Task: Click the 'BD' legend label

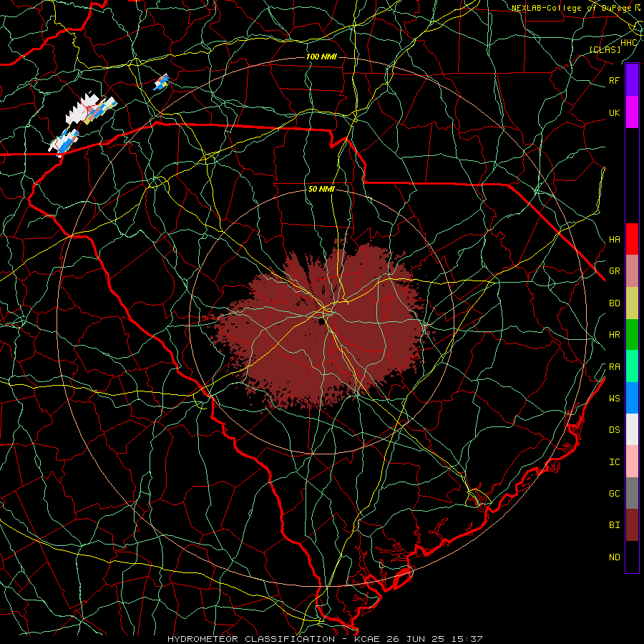Action: coord(614,303)
